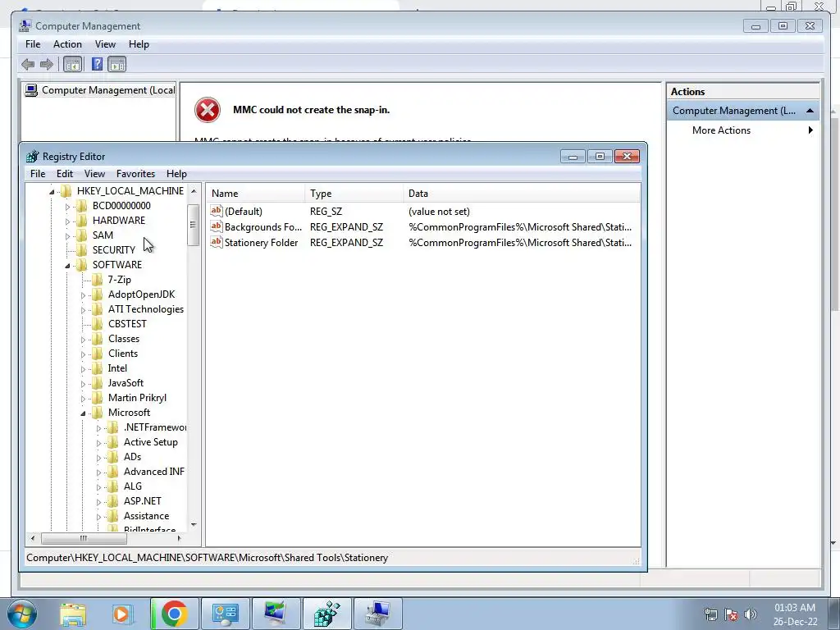The width and height of the screenshot is (840, 630).
Task: Open Computer Management Action menu
Action: click(x=67, y=44)
